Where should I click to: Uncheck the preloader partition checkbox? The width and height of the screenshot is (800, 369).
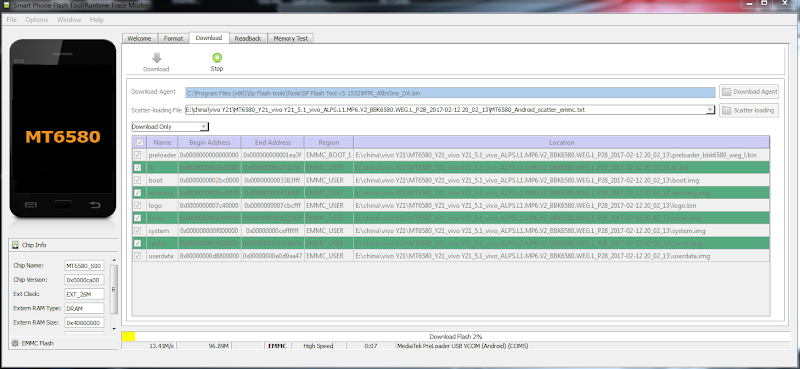tap(138, 155)
